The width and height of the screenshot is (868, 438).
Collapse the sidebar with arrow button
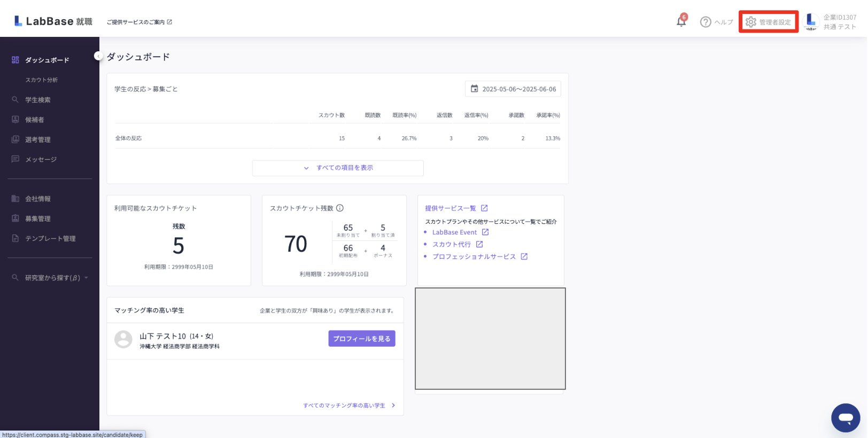[98, 56]
